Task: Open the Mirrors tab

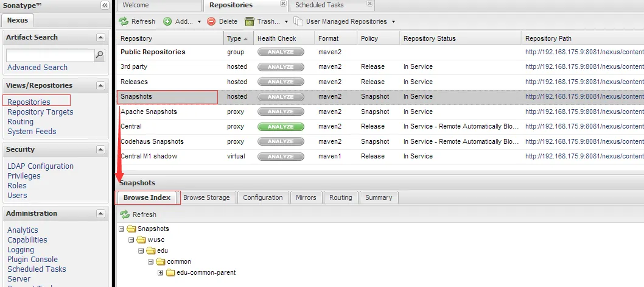Action: coord(306,197)
